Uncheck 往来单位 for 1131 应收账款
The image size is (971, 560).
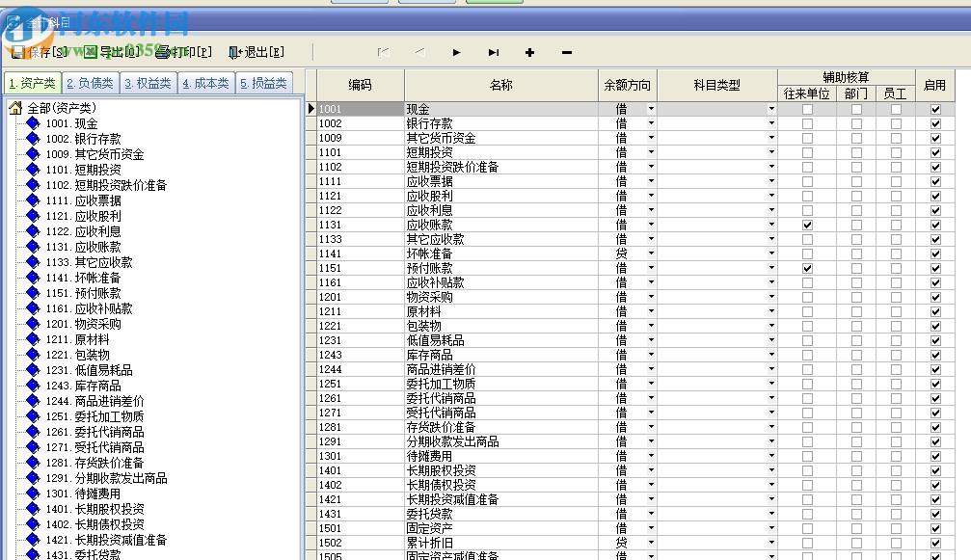807,226
